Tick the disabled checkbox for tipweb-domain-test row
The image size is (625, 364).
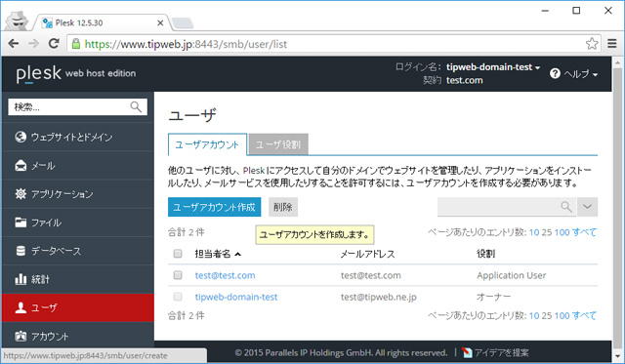coord(178,297)
